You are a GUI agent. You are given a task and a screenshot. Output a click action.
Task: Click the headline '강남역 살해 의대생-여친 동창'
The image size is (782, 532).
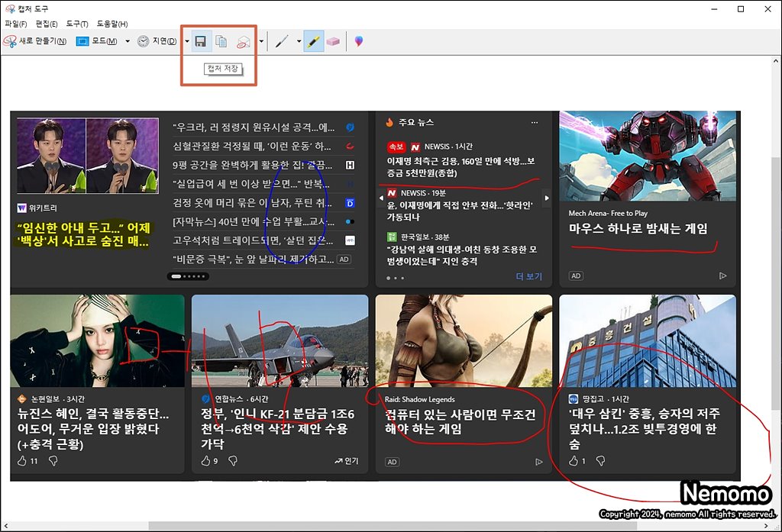click(462, 255)
